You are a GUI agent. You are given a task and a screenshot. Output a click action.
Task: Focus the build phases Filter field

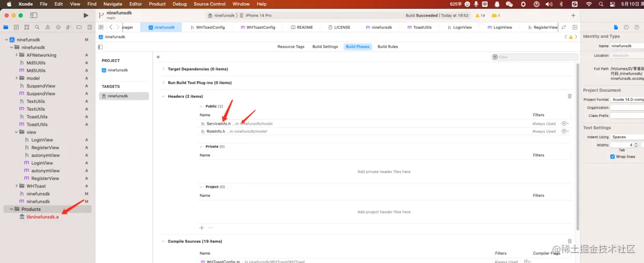coord(535,57)
